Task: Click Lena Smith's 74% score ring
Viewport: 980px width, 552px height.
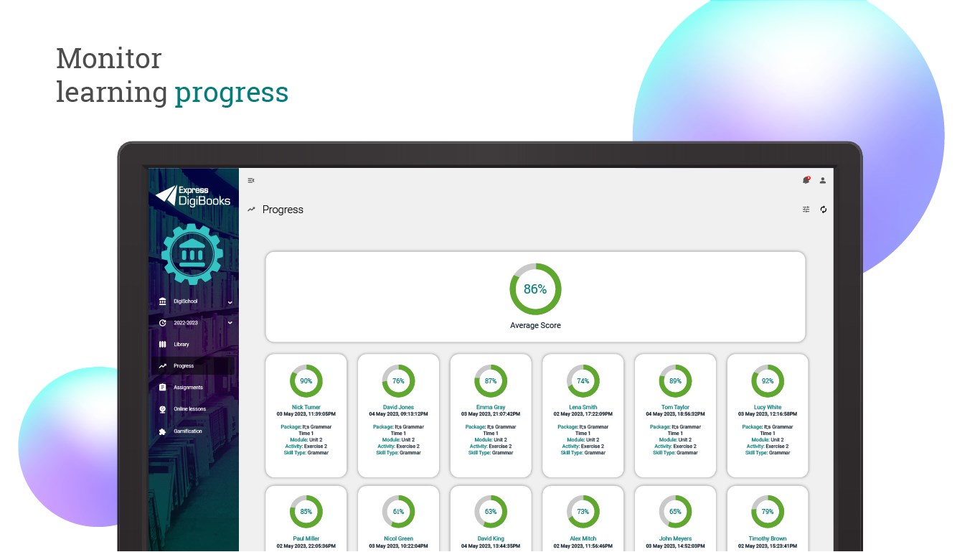Action: coord(583,381)
